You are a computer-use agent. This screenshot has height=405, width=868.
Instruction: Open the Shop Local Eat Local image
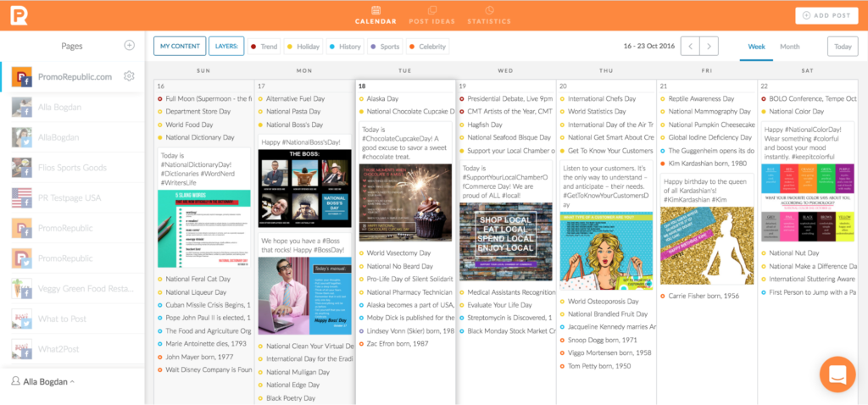coord(506,241)
